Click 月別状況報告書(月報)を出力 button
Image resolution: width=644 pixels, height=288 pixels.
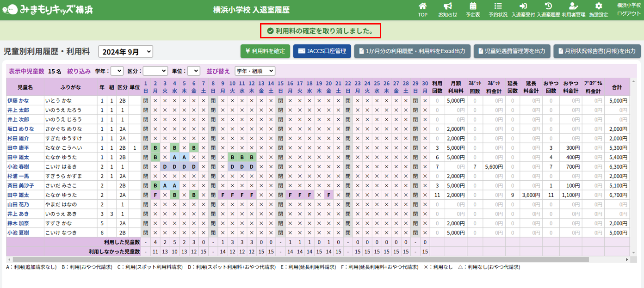tap(596, 51)
